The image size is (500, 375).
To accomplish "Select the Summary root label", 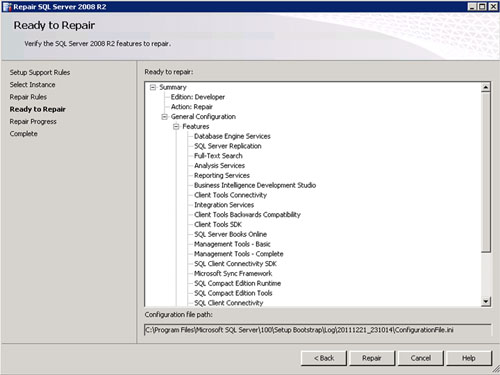I will tap(173, 87).
